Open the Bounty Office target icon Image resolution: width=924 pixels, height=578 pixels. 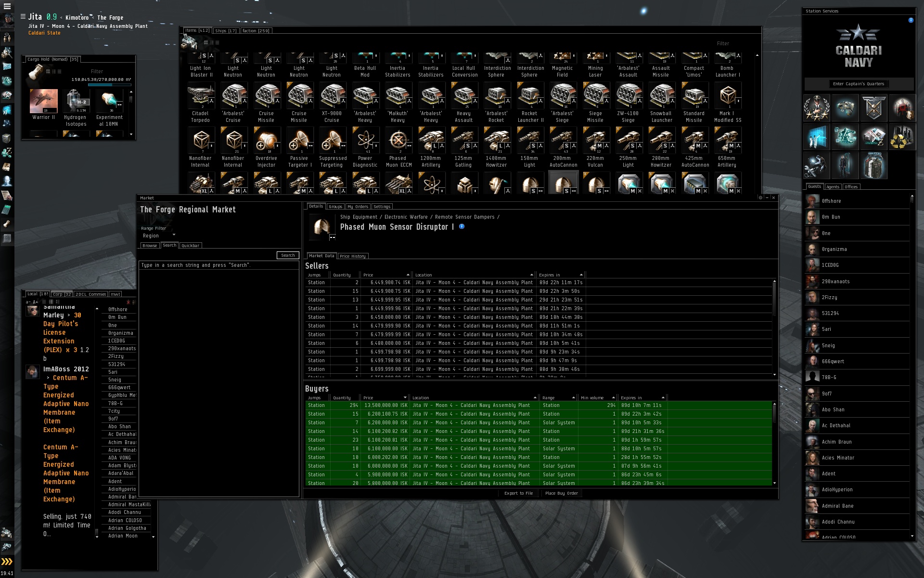pyautogui.click(x=902, y=107)
